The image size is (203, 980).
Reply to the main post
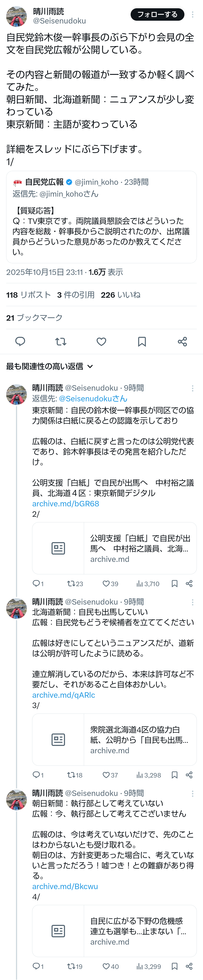tap(20, 341)
